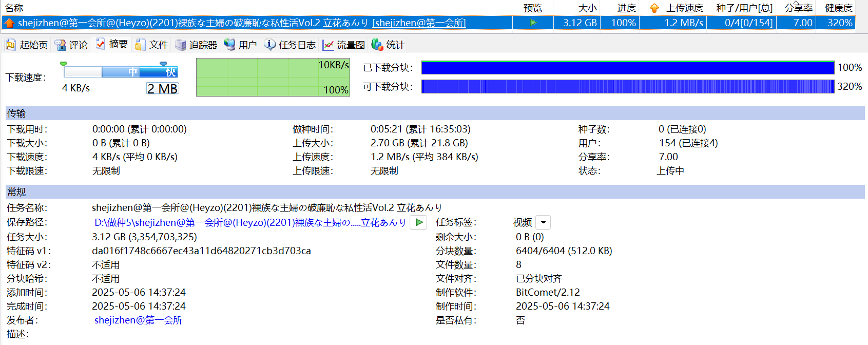
Task: Click the green preview play icon in task row
Action: (x=533, y=23)
